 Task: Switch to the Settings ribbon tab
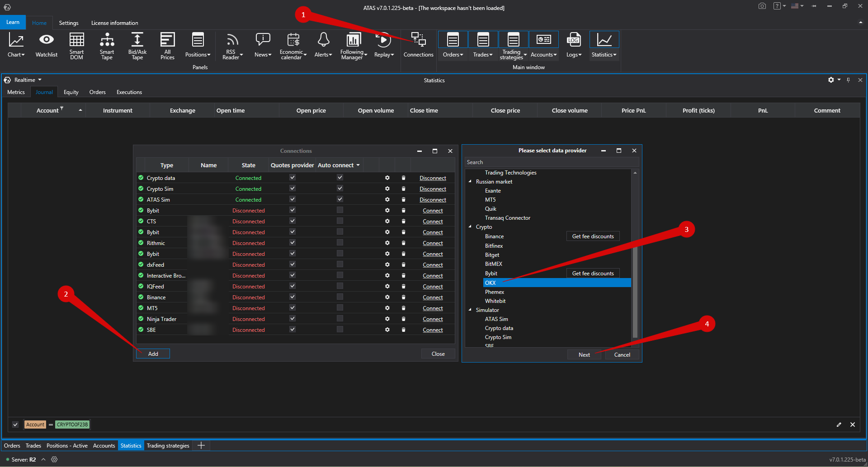coord(69,23)
